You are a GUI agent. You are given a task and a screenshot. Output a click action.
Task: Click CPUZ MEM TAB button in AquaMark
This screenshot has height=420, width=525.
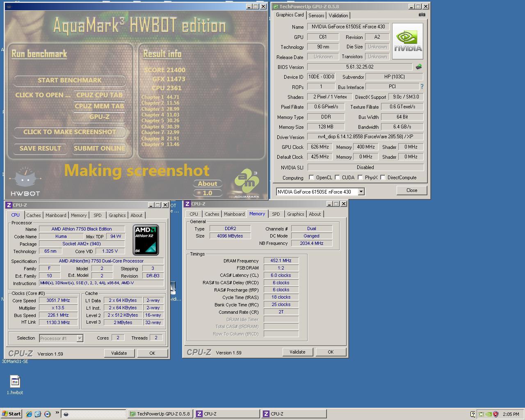(99, 106)
